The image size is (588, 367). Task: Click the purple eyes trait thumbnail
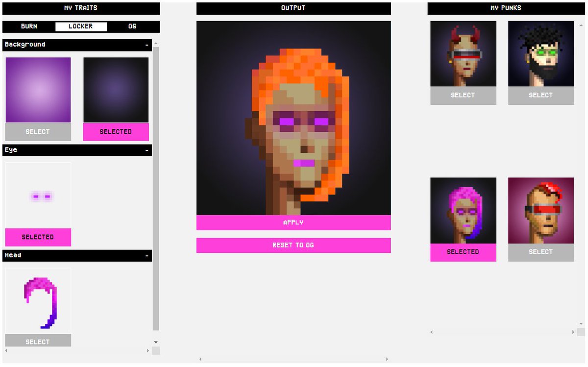(x=38, y=196)
